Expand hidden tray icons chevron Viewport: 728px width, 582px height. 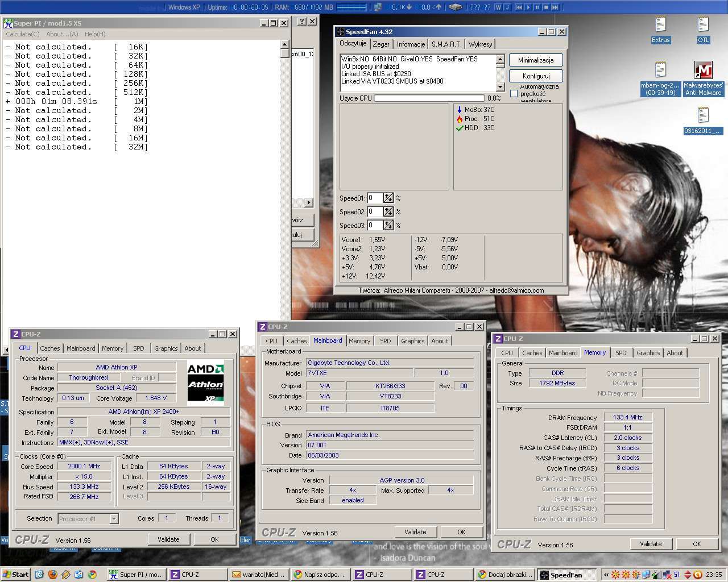(606, 575)
